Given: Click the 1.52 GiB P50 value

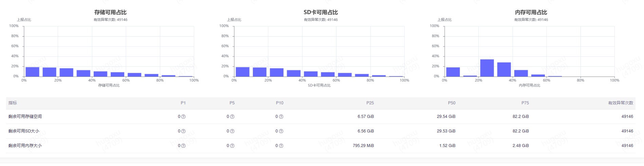Looking at the screenshot, I should (447, 146).
